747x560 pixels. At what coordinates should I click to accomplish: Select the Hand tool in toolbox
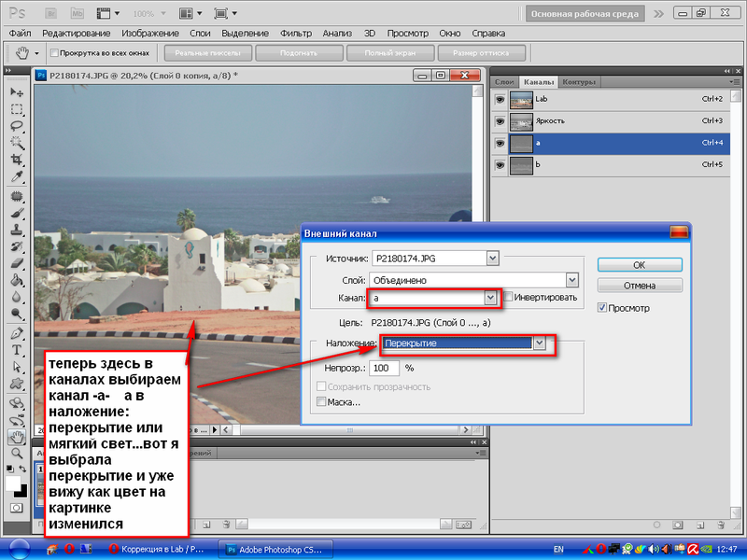point(17,437)
